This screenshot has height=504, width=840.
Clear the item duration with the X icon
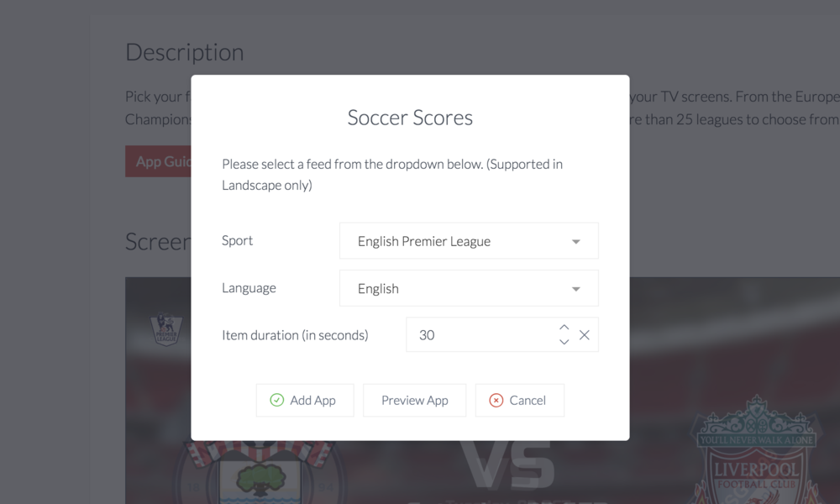click(x=585, y=335)
